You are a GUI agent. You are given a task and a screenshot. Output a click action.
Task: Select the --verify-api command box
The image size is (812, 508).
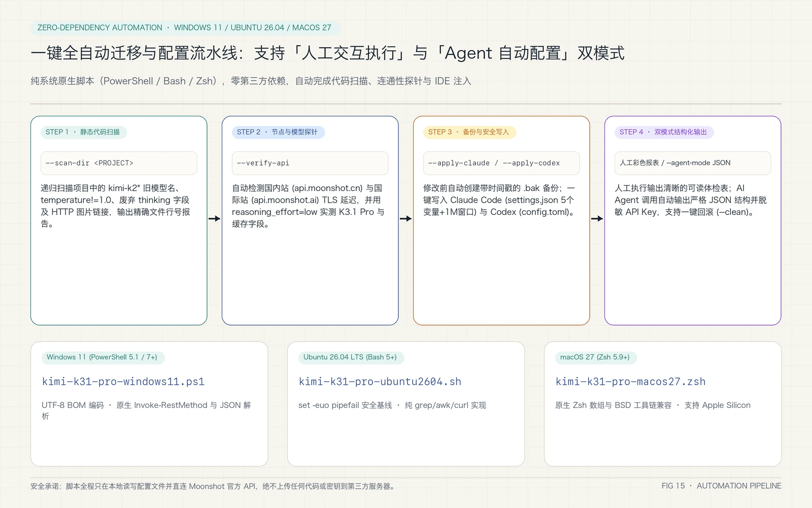[x=310, y=163]
